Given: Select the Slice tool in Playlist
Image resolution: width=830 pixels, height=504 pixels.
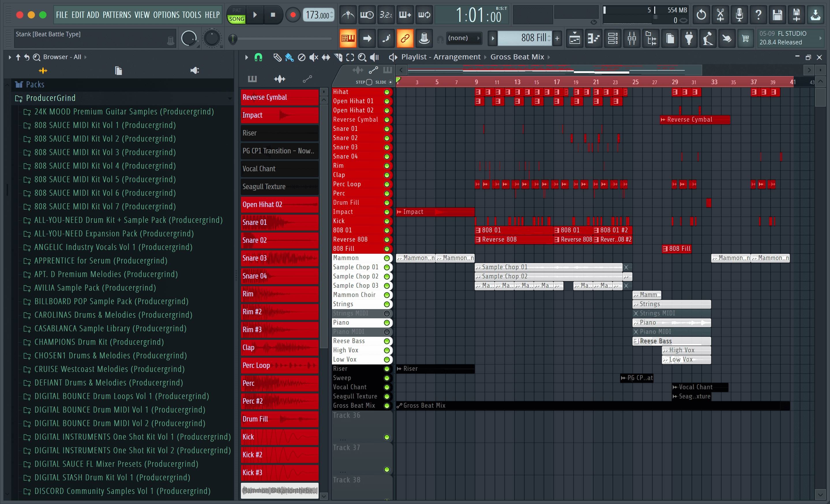Looking at the screenshot, I should pos(338,58).
